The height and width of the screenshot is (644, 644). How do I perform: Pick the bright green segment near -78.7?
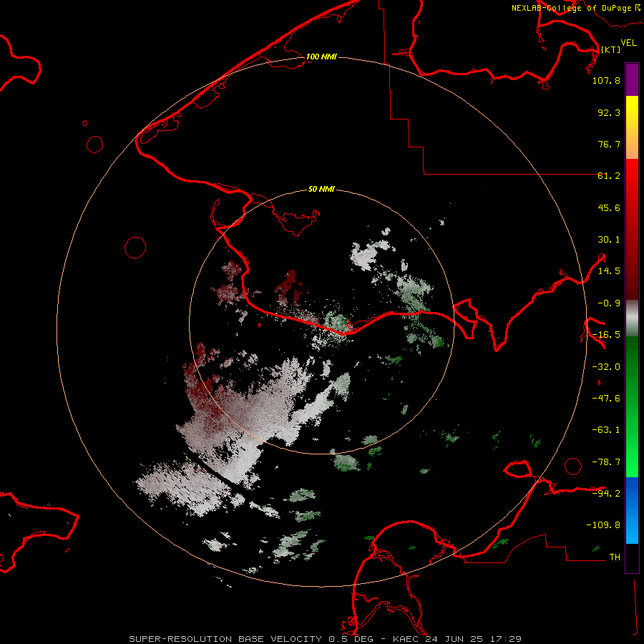click(x=632, y=462)
